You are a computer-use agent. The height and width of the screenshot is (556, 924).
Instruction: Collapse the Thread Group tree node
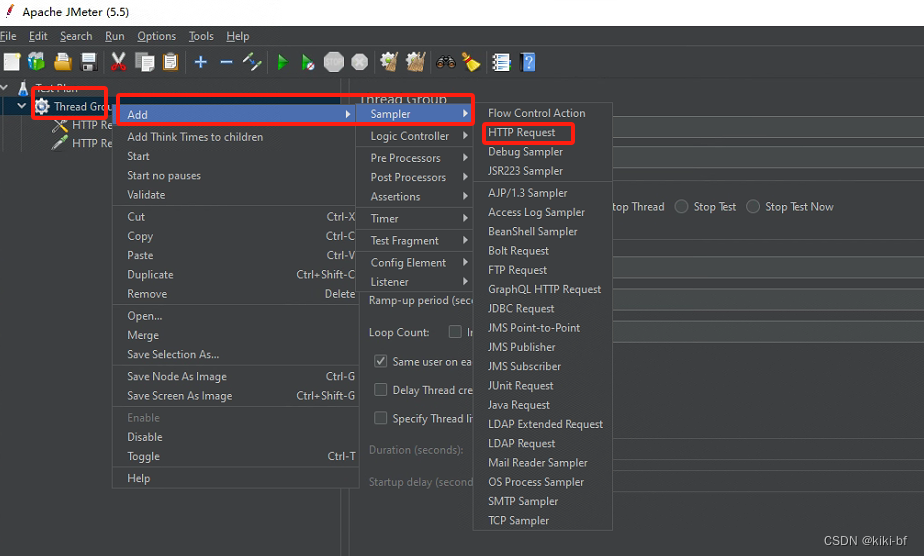(x=22, y=106)
